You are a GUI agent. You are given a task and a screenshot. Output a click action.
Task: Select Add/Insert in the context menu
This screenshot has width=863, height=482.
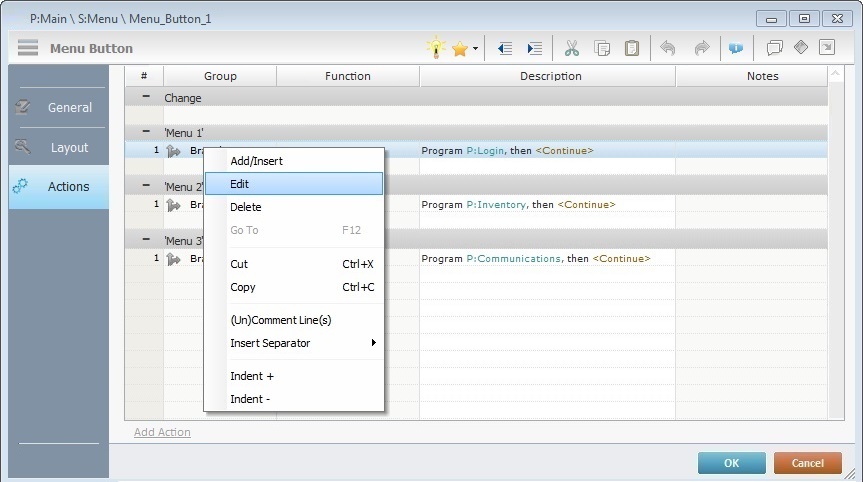tap(257, 161)
